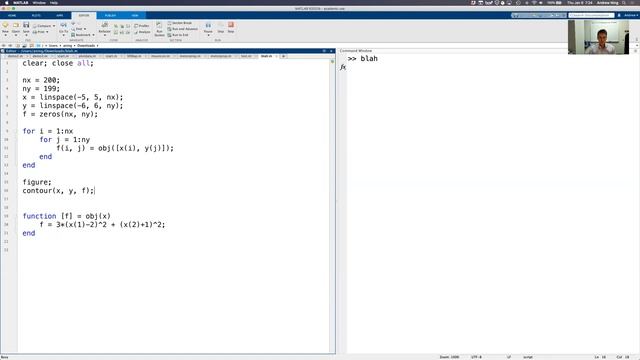Image resolution: width=640 pixels, height=360 pixels.
Task: Click the Step icon in the ribbon
Action: [x=221, y=25]
